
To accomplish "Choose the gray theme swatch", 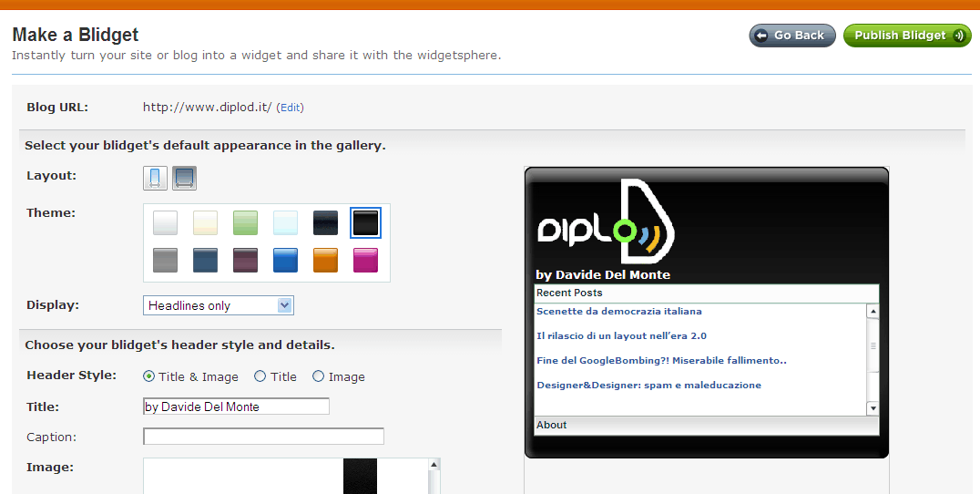I will point(165,260).
